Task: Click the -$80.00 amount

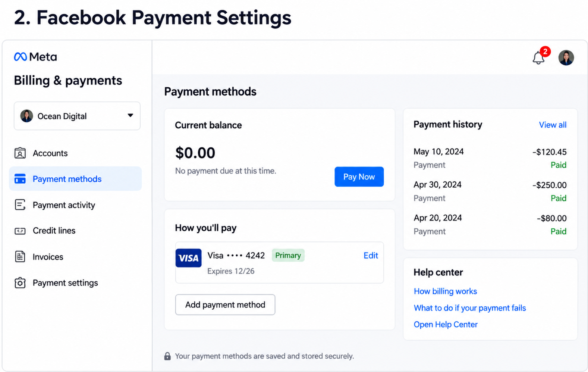Action: (x=551, y=219)
